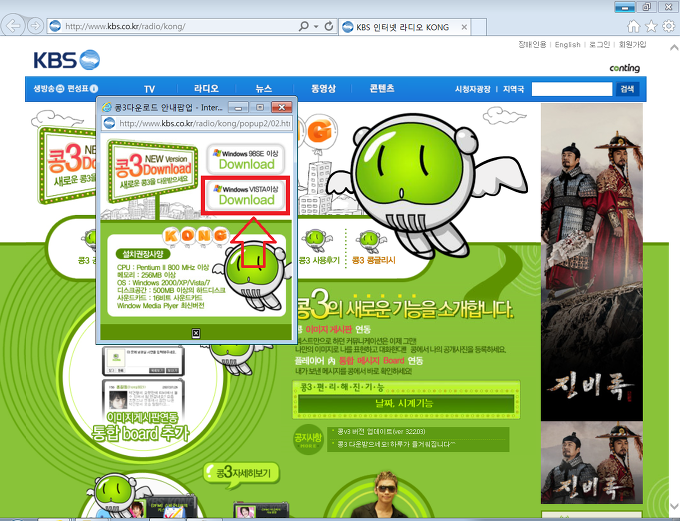The image size is (680, 521).
Task: Click the lower 징비록 thumbnail banner
Action: click(x=592, y=463)
